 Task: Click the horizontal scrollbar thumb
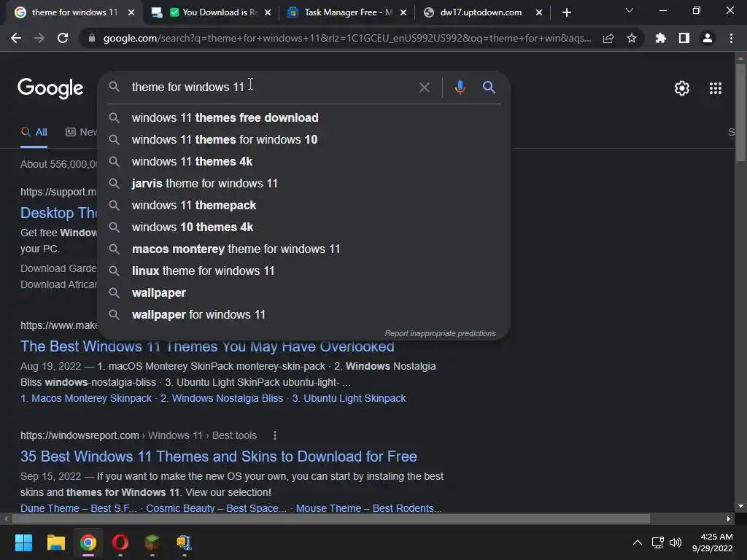coord(330,518)
